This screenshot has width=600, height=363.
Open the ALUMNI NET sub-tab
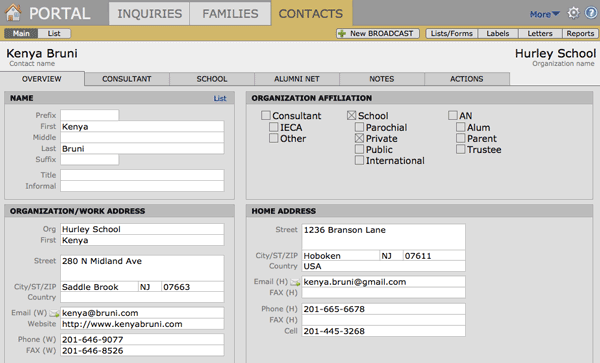[297, 79]
